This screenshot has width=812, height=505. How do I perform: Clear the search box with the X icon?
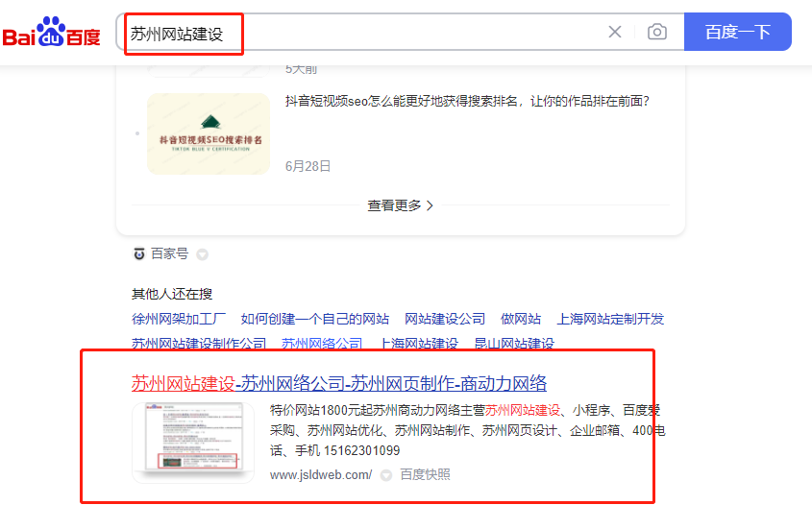click(615, 32)
